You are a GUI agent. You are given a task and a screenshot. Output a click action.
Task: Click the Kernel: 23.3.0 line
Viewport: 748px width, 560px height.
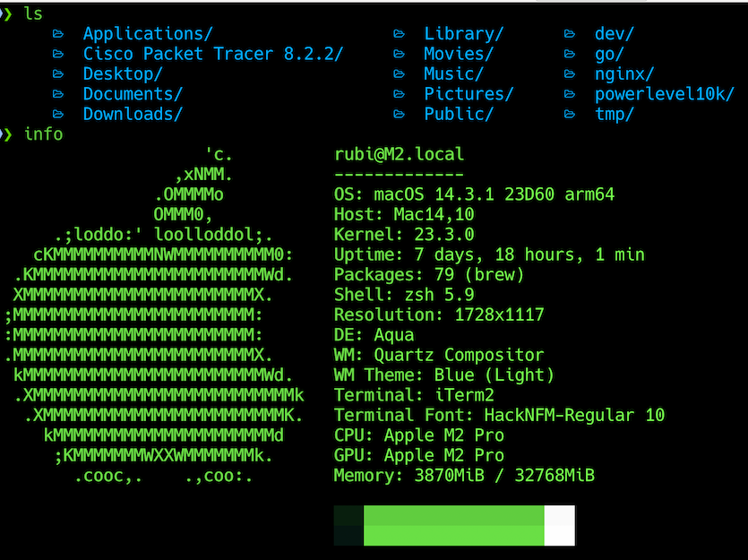pos(404,235)
